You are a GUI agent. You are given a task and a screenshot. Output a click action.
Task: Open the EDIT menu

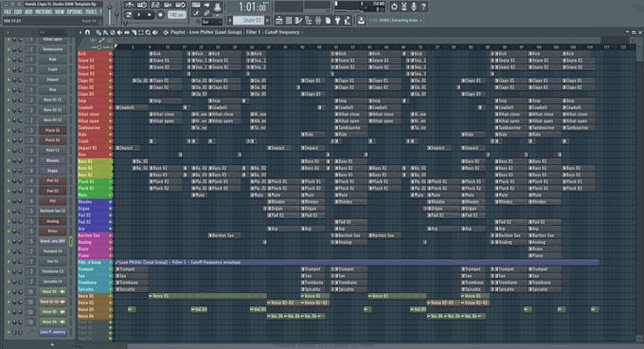pos(18,12)
